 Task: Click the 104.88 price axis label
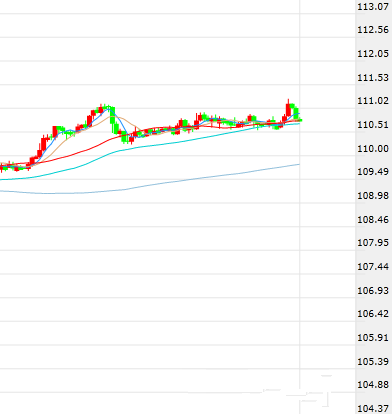[373, 385]
